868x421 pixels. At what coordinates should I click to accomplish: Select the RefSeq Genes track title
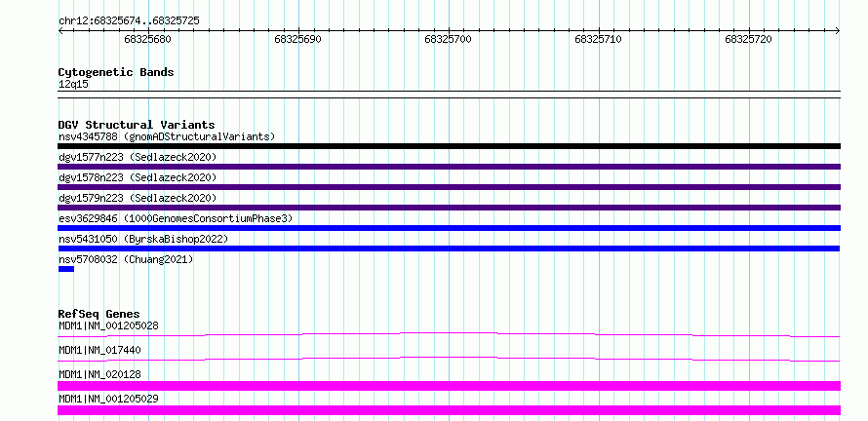[99, 314]
